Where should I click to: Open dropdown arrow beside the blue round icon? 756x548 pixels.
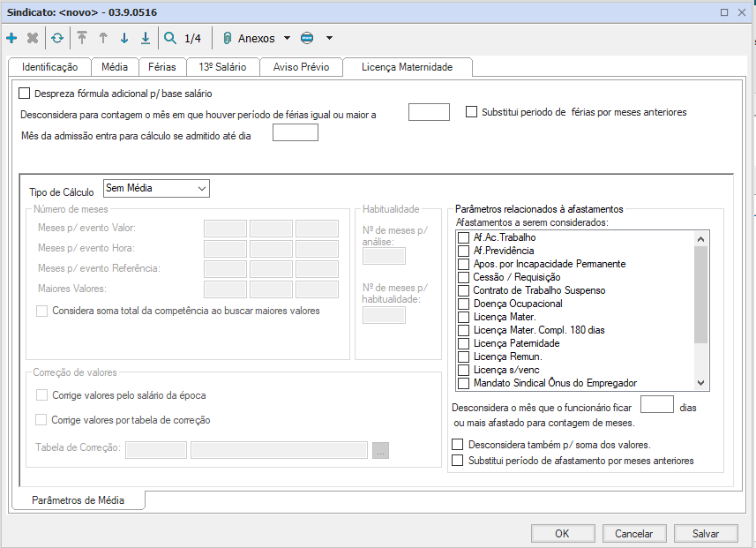pyautogui.click(x=329, y=39)
